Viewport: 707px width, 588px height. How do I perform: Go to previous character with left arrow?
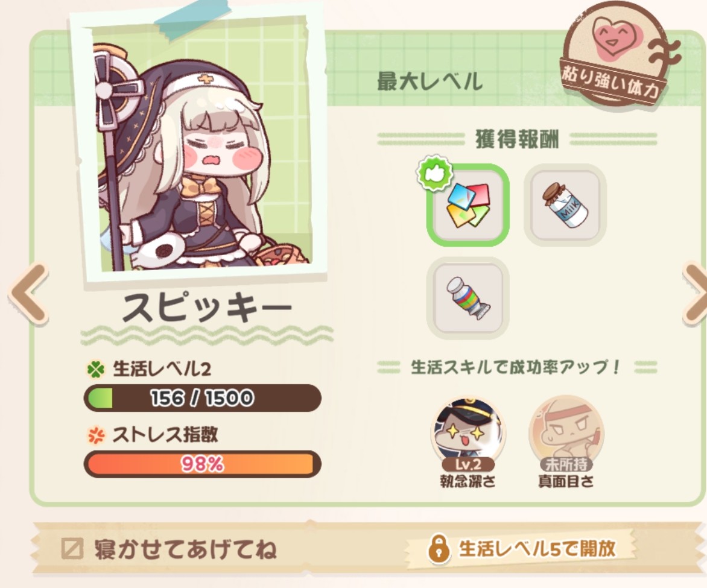(28, 294)
